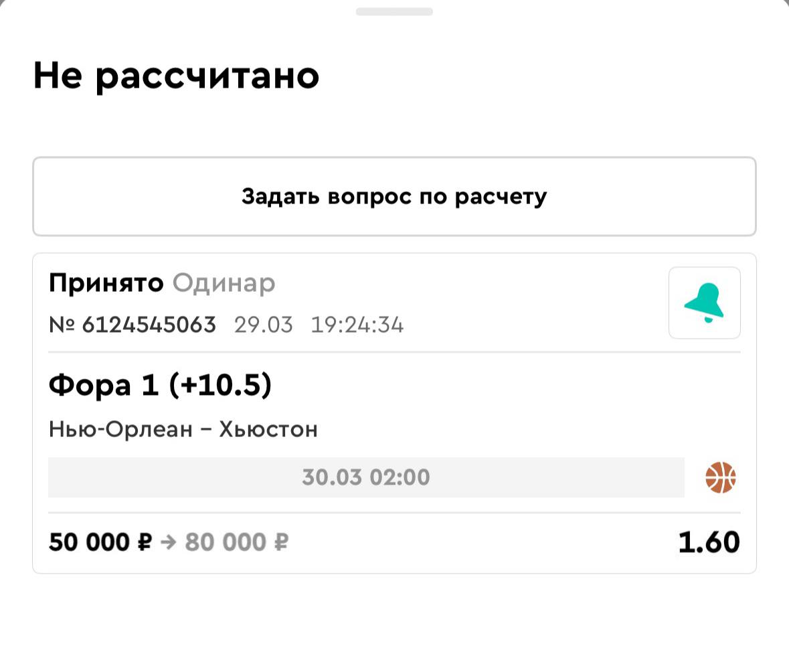Select the 'Принято' status label
789x672 pixels.
pyautogui.click(x=106, y=283)
